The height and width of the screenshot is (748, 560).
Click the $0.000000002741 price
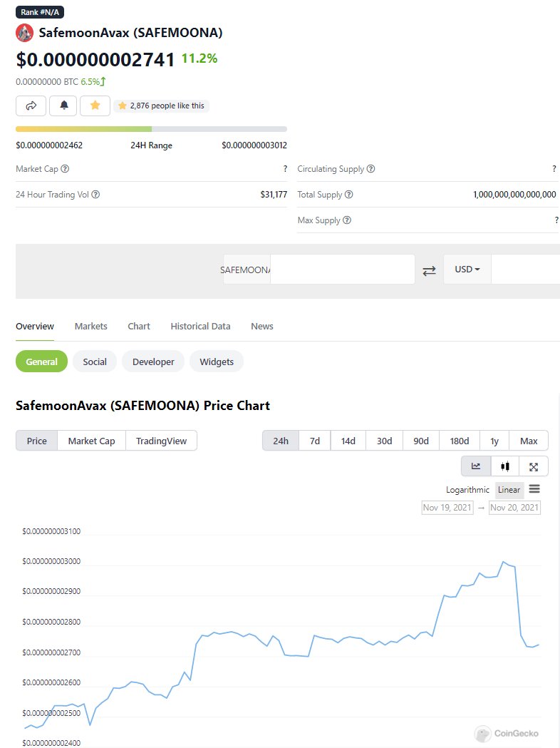coord(95,60)
